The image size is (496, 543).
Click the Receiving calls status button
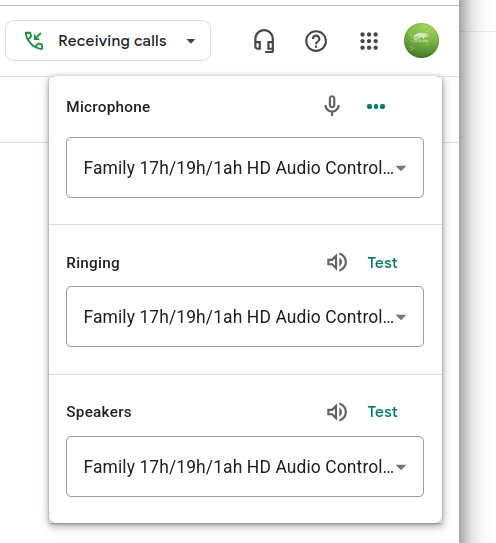[x=108, y=41]
